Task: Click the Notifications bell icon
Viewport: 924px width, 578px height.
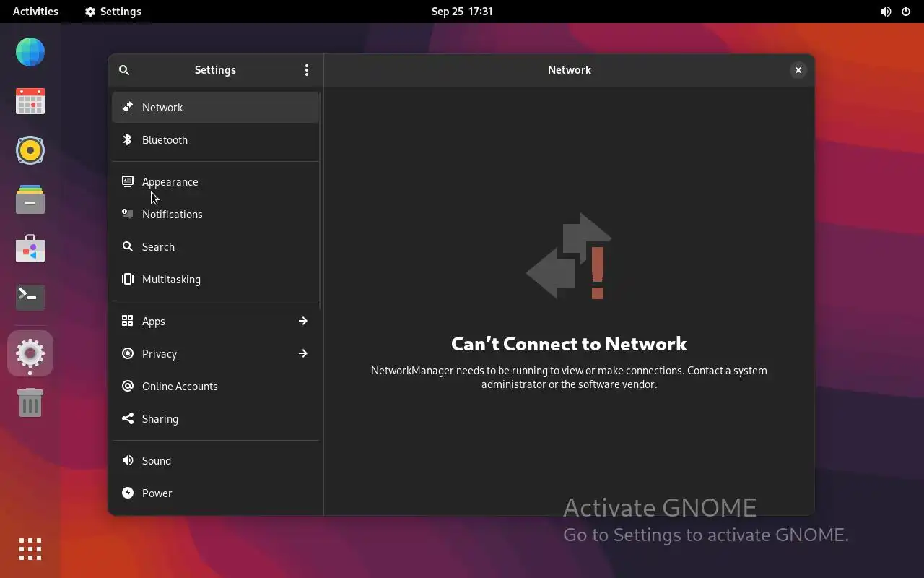Action: 128,214
